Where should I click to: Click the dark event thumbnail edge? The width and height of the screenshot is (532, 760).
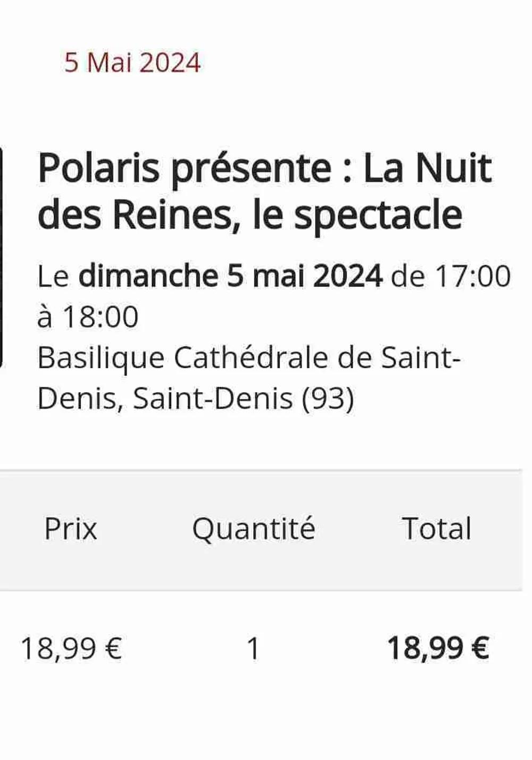pyautogui.click(x=2, y=257)
